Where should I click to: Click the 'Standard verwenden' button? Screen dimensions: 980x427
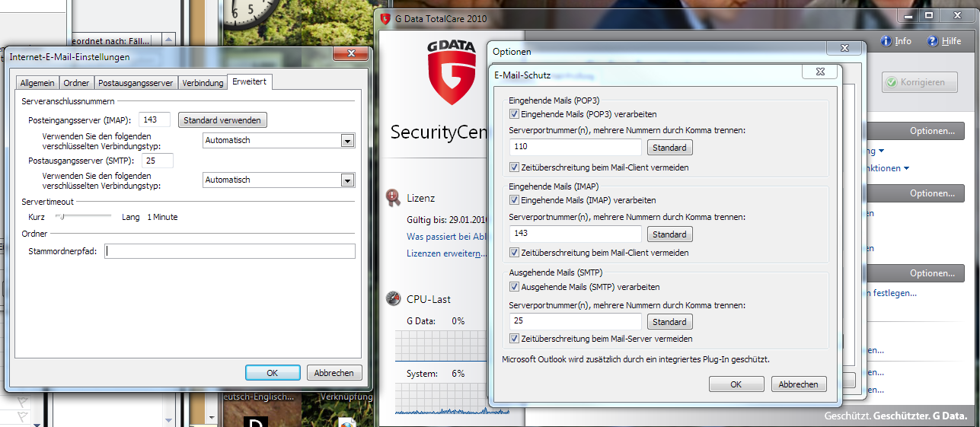222,120
